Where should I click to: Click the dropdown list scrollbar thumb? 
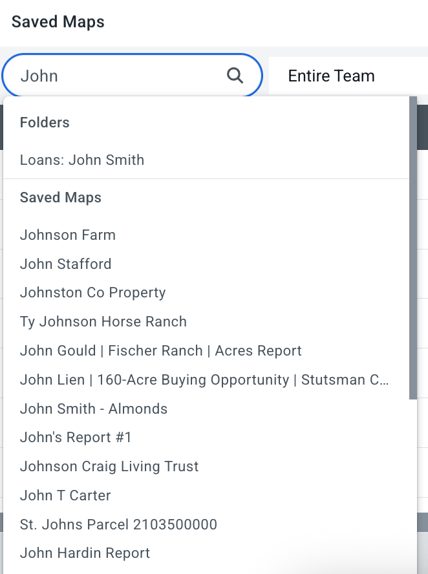click(413, 248)
